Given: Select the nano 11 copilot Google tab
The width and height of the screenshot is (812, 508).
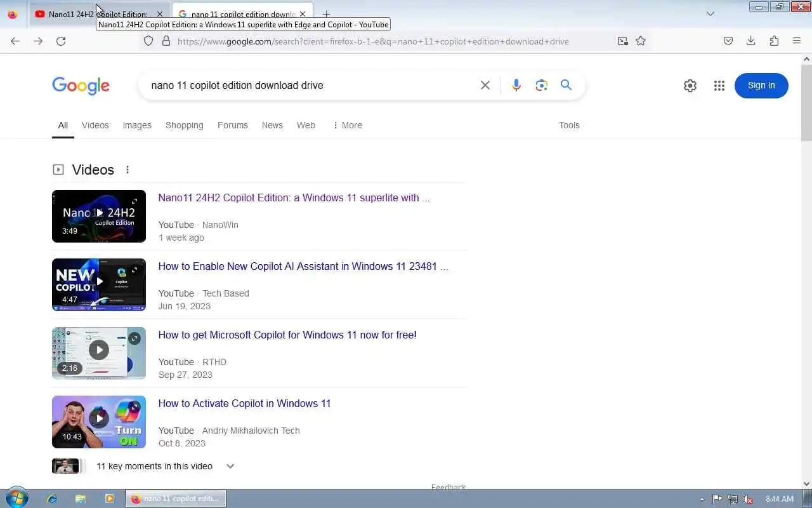Looking at the screenshot, I should click(242, 14).
